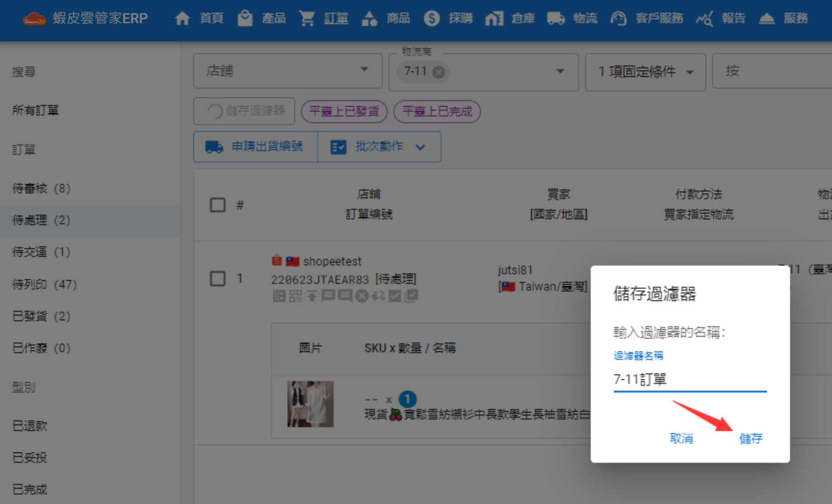
Task: Open 已完成 in the sidebar
Action: click(x=30, y=490)
